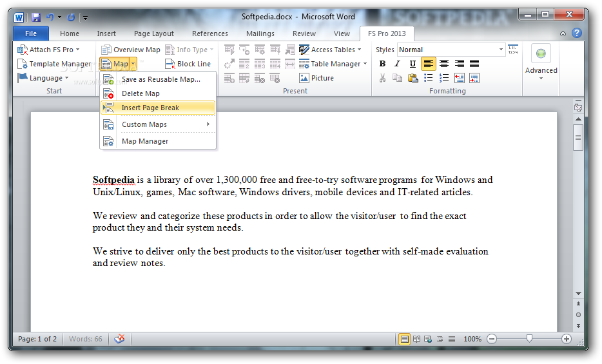This screenshot has height=364, width=602.
Task: Toggle Underline formatting
Action: point(413,64)
